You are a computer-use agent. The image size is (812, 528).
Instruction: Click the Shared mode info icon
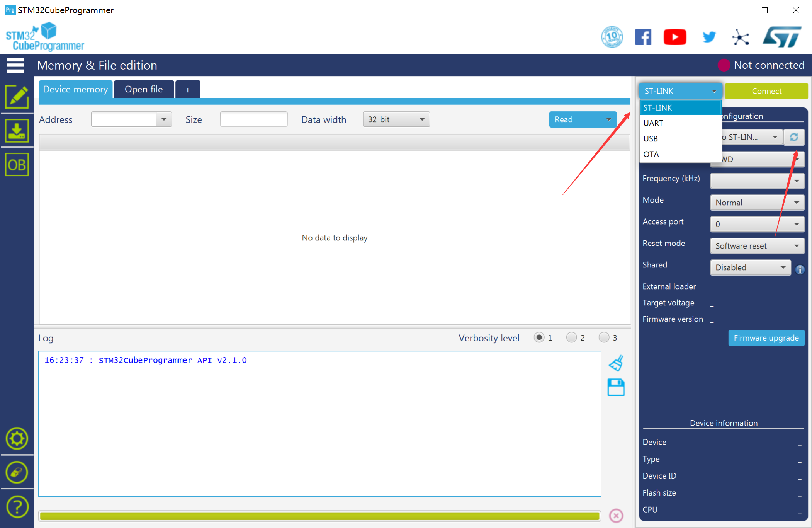(800, 269)
